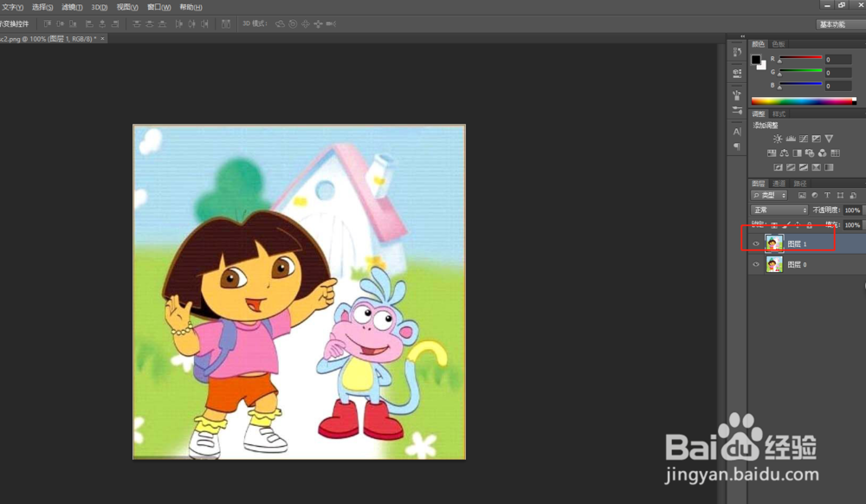
Task: Add a Channel Mixer adjustment
Action: pyautogui.click(x=823, y=153)
